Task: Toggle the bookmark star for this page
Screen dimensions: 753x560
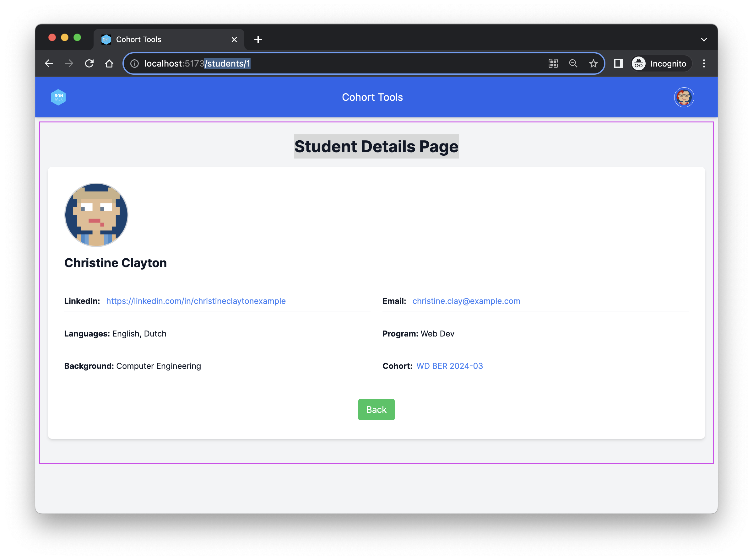Action: [x=594, y=63]
